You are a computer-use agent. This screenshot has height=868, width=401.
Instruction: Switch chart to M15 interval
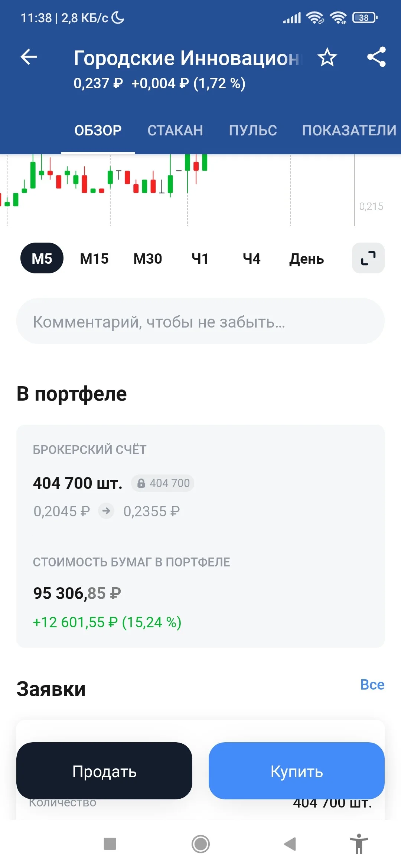pos(94,259)
